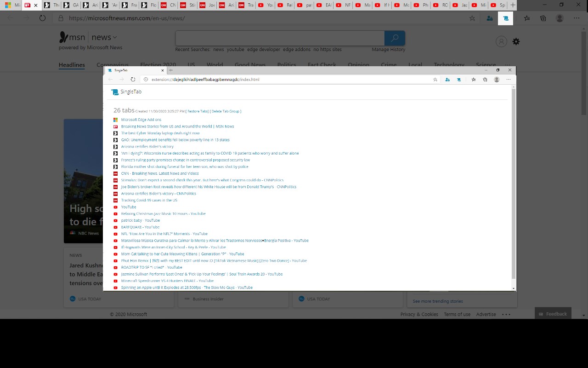Open Collections icon in the main browser toolbar
The width and height of the screenshot is (588, 368).
tap(543, 18)
